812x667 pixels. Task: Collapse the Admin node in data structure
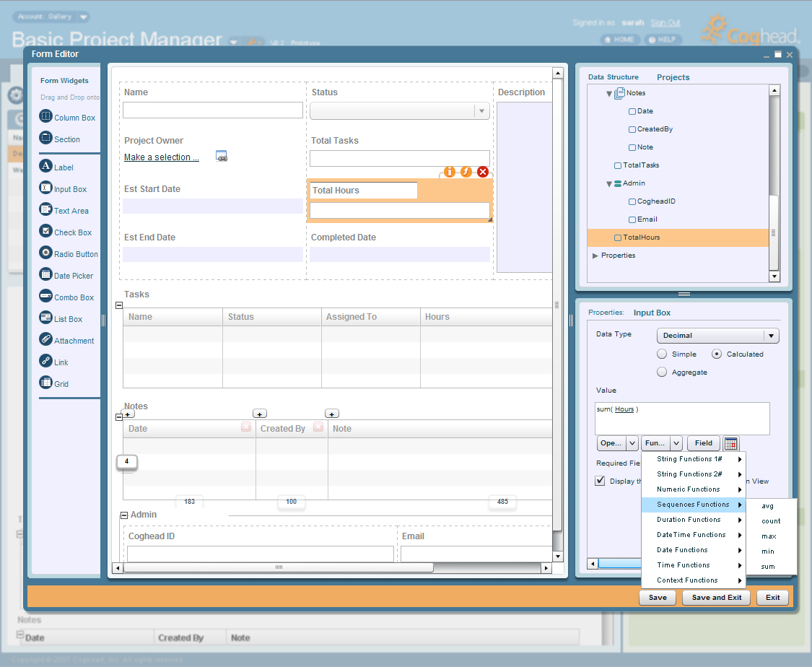[609, 184]
